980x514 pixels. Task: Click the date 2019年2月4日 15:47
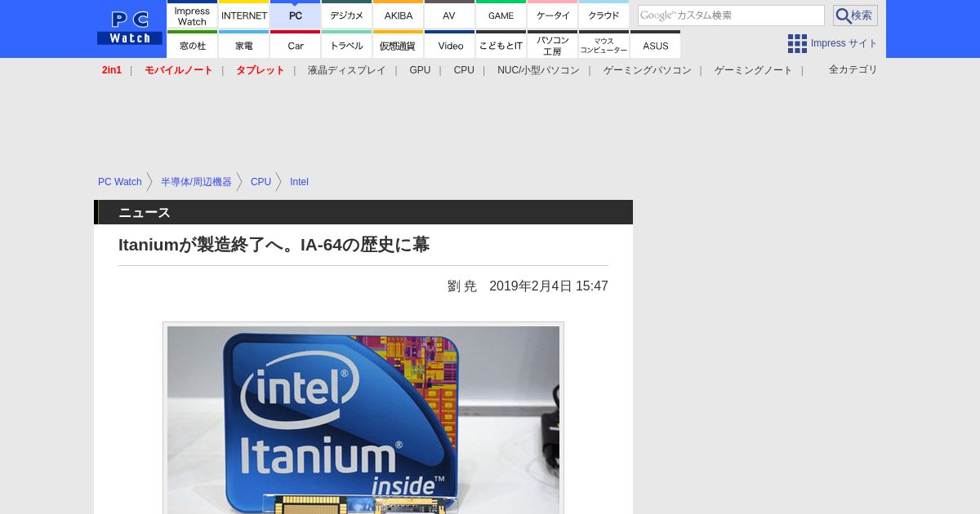pos(549,286)
